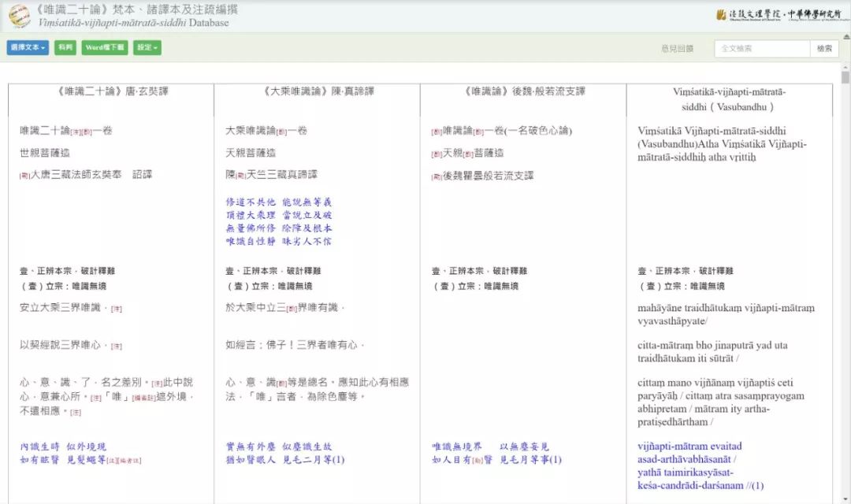Expand the 設定 dropdown menu
The image size is (851, 504).
click(x=147, y=48)
